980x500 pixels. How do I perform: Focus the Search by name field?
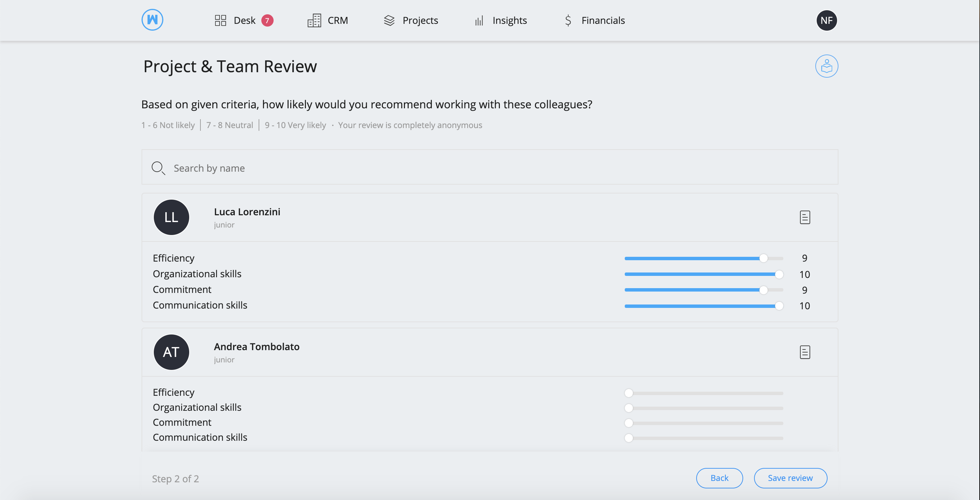pos(490,167)
